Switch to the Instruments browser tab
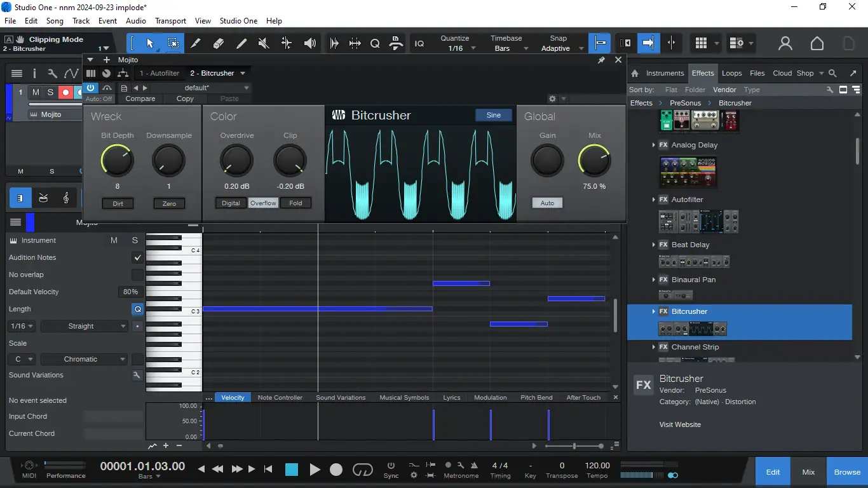Image resolution: width=868 pixels, height=488 pixels. (665, 73)
